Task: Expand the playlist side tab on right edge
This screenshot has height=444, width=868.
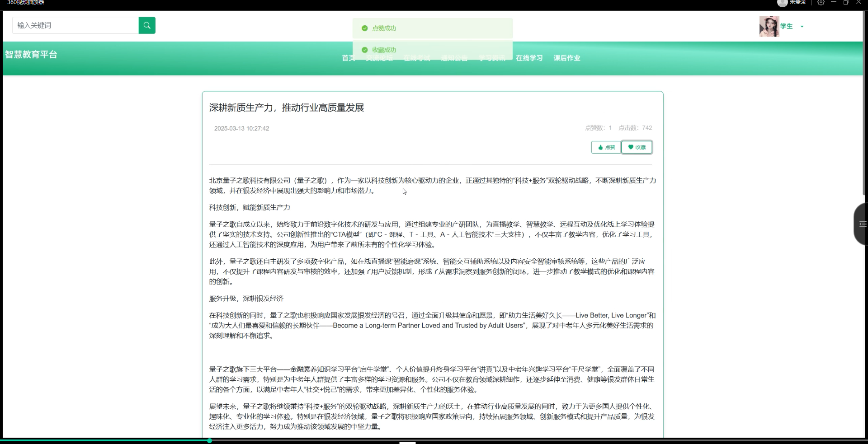Action: click(860, 224)
